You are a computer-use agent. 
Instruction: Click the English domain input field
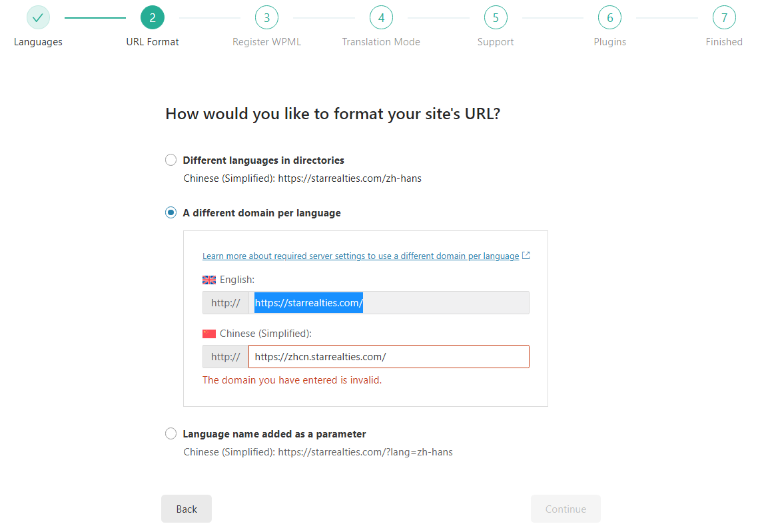pos(389,303)
